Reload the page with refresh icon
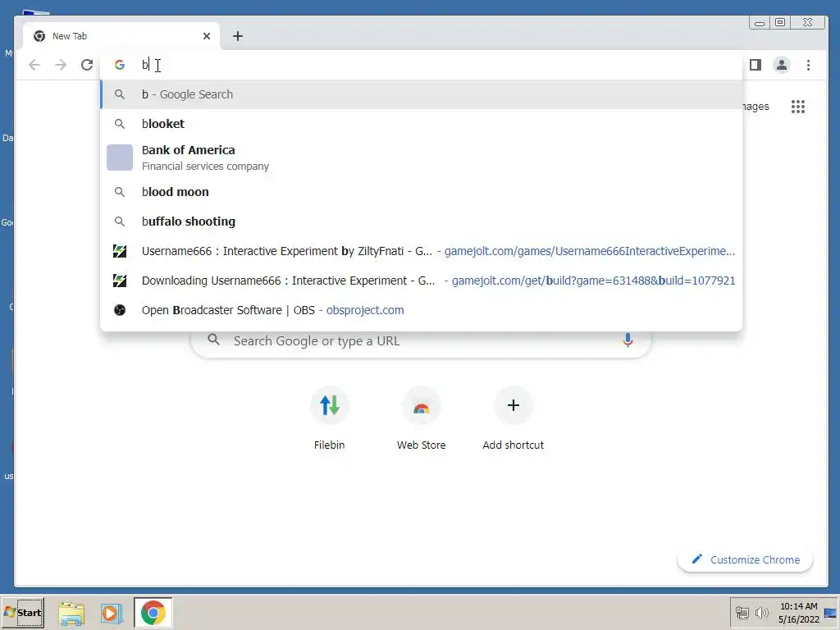 click(x=87, y=65)
